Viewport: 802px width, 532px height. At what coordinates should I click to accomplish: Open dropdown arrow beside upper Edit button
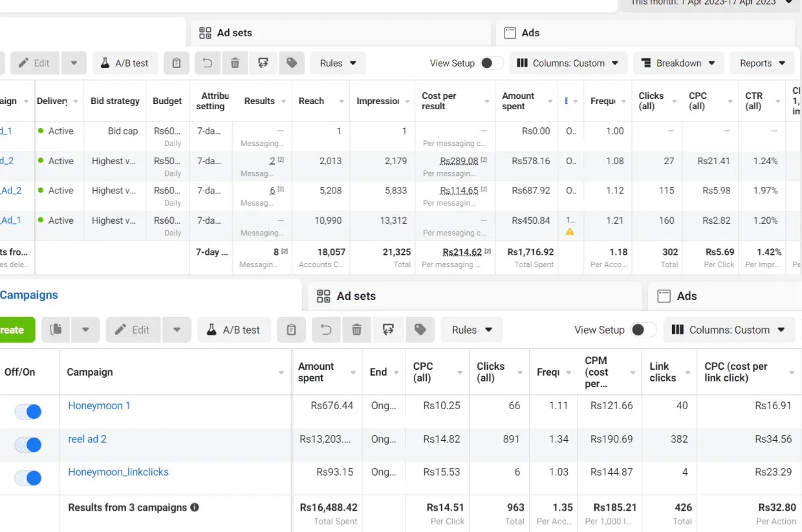coord(74,63)
